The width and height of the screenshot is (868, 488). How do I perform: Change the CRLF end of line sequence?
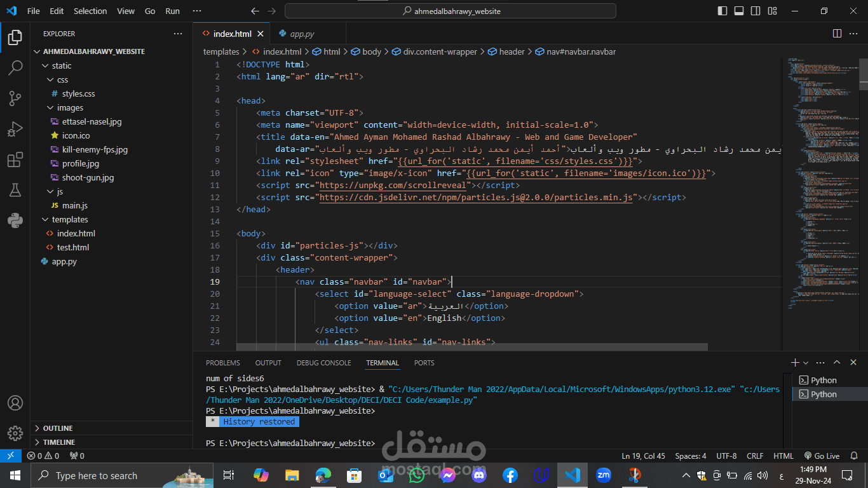(755, 456)
